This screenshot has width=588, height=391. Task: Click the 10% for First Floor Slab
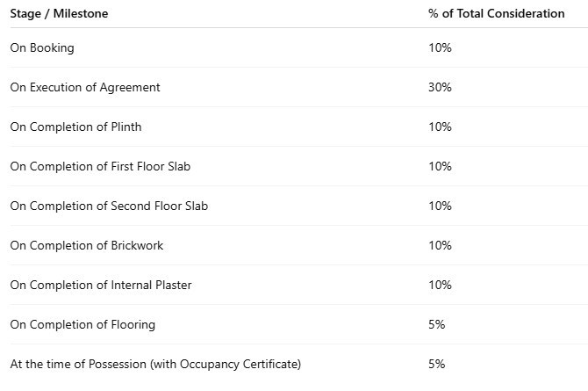[440, 166]
